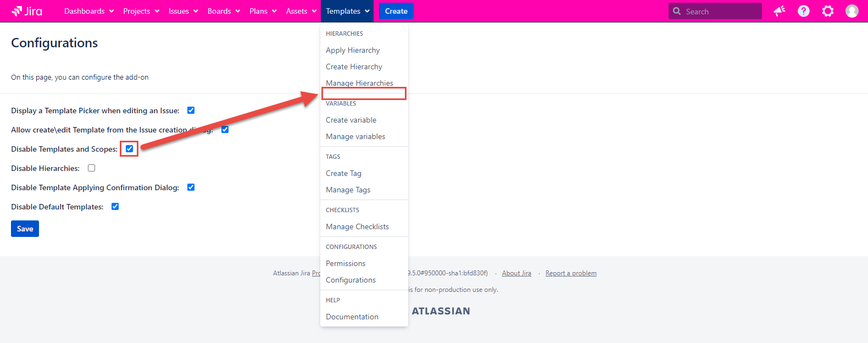
Task: Open the help question mark icon
Action: coord(803,11)
